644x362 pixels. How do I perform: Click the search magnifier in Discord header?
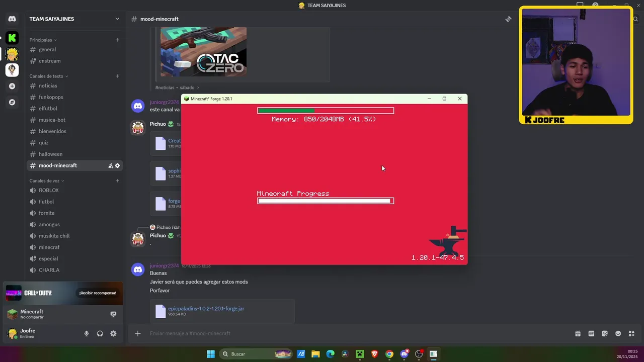click(x=635, y=19)
